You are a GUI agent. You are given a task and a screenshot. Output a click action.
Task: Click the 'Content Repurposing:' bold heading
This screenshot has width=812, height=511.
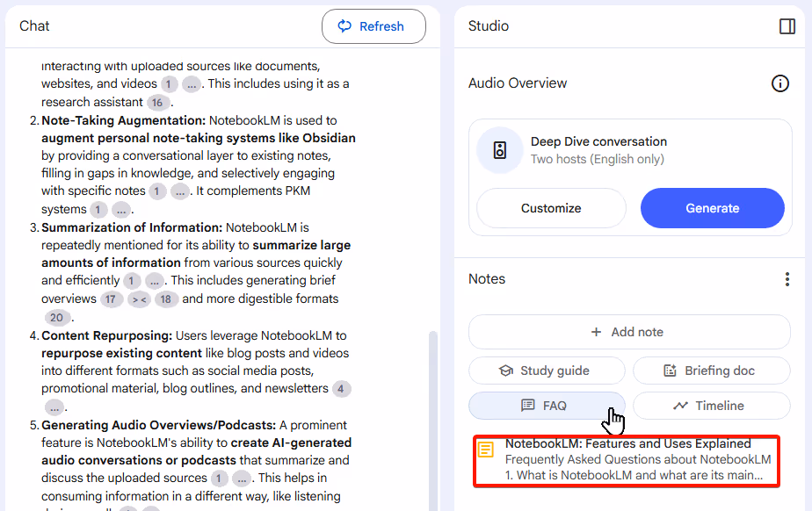pyautogui.click(x=106, y=335)
